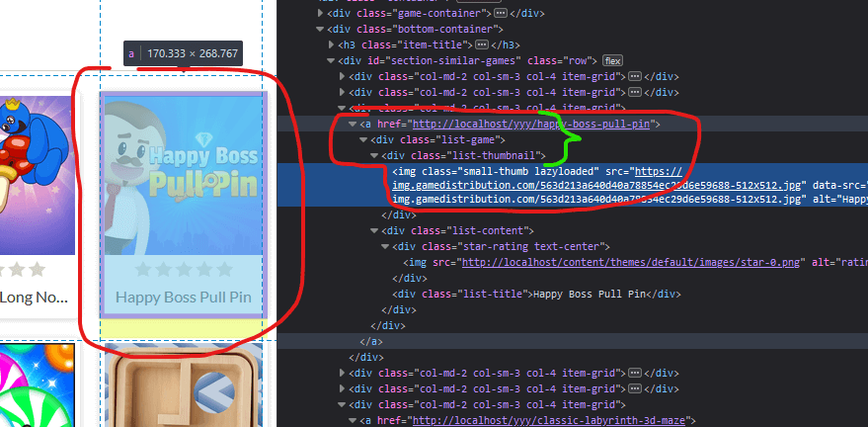Click the blue monster game thumbnail
This screenshot has height=427, width=868.
[x=38, y=176]
